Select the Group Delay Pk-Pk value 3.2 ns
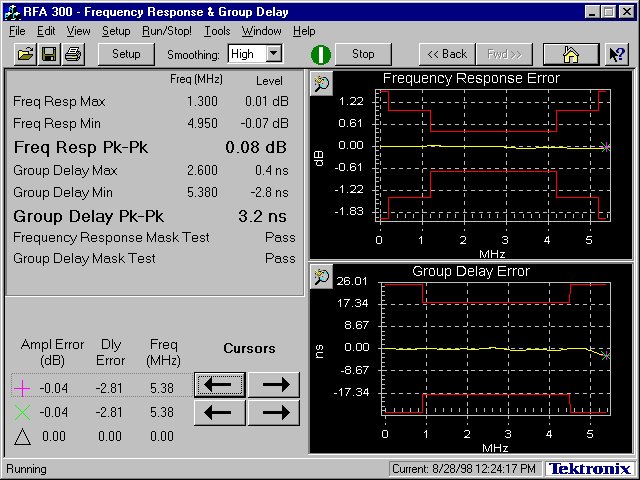 (x=262, y=216)
